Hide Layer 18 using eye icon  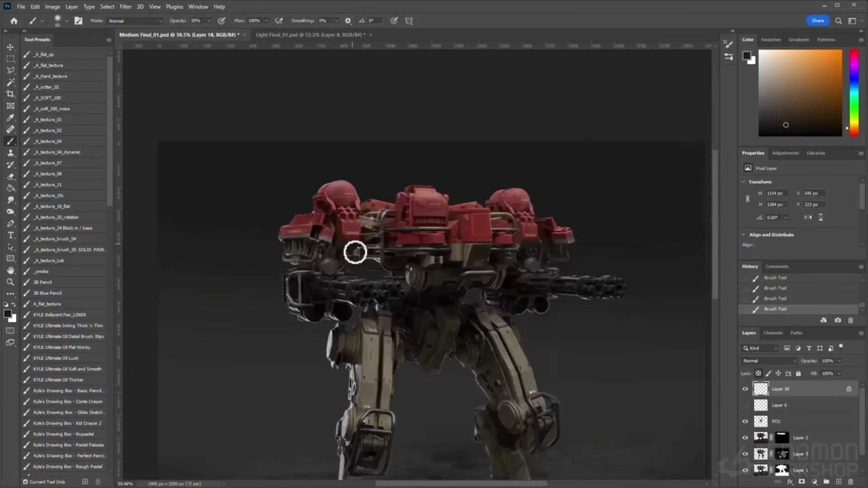(x=745, y=389)
